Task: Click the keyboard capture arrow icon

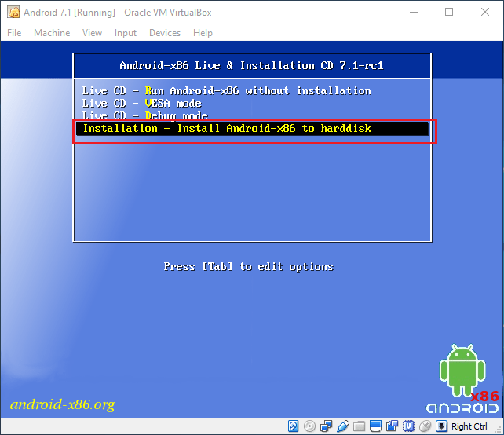Action: coord(441,426)
